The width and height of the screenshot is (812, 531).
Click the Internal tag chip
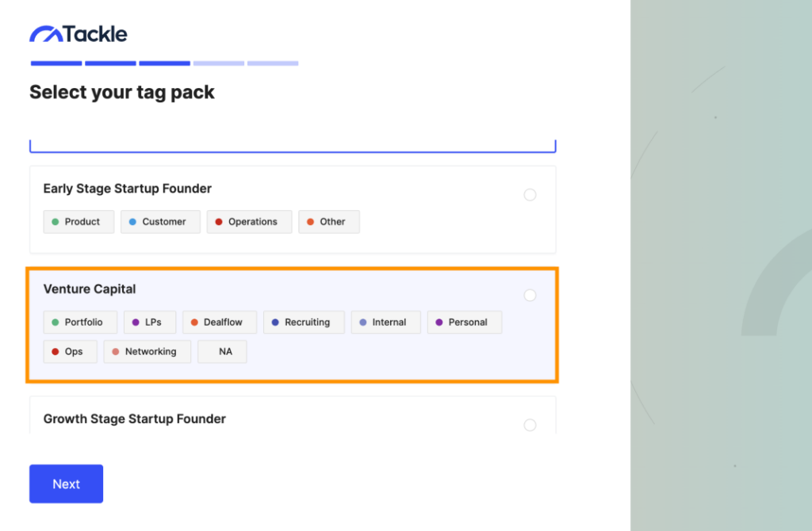[385, 322]
